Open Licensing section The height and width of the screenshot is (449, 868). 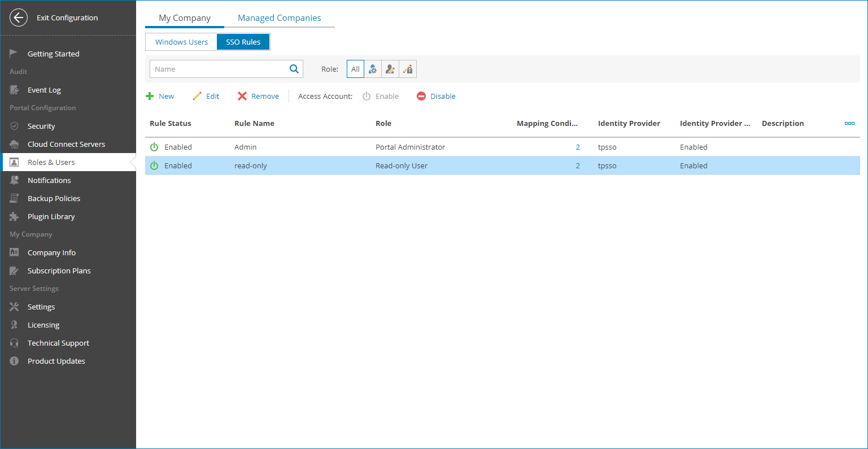[x=43, y=325]
